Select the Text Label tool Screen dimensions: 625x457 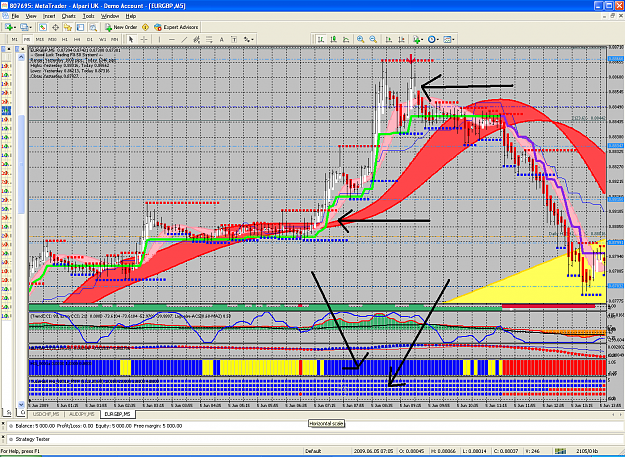234,39
